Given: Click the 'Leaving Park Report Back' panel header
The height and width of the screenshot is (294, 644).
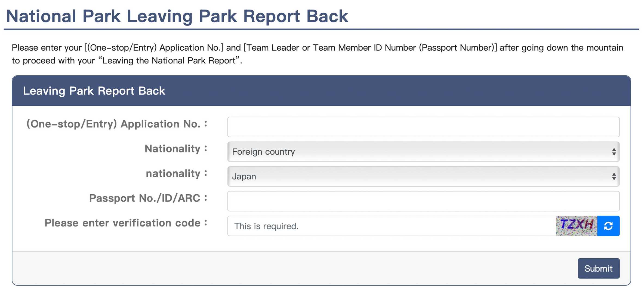Looking at the screenshot, I should 94,91.
